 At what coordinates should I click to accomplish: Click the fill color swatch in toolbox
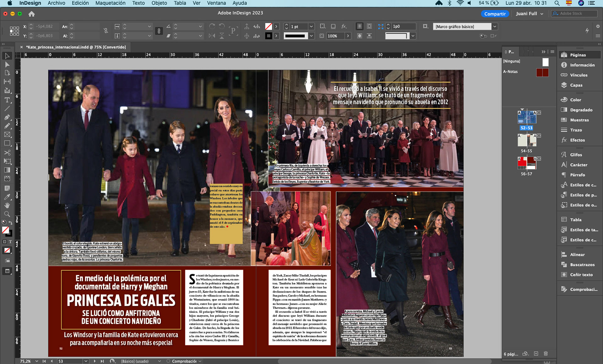[5, 230]
